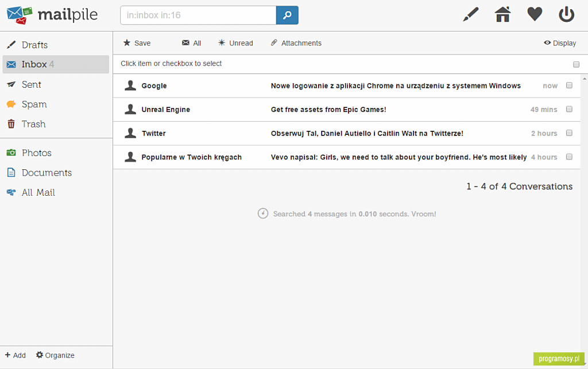Click the Sent paper plane icon
Screen dimensions: 588x369
[11, 84]
